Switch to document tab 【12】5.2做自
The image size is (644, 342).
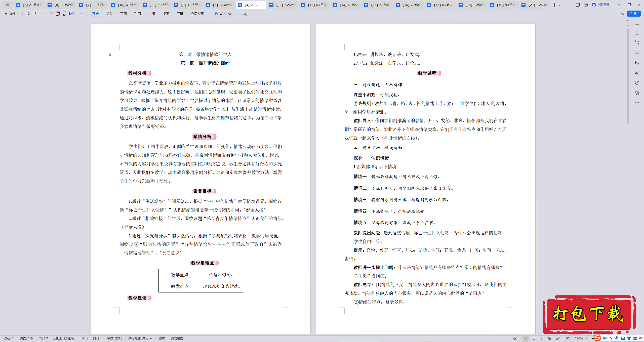point(283,5)
